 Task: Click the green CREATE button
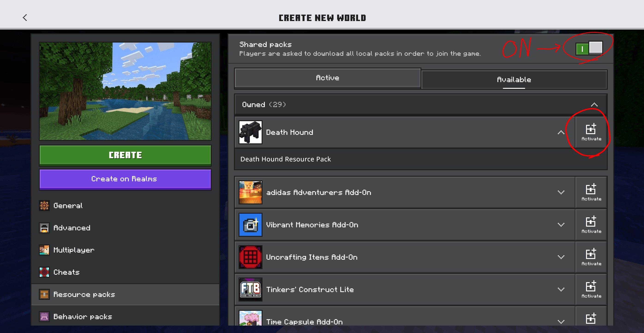click(x=125, y=155)
